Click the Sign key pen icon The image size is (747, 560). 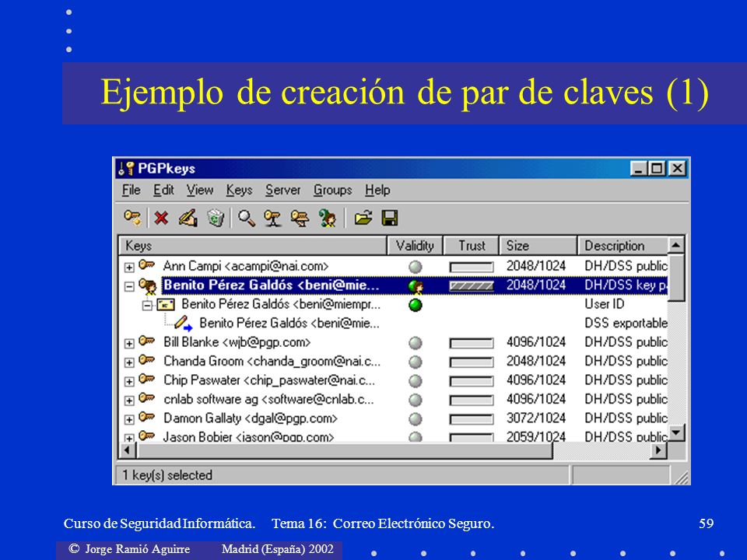click(188, 218)
